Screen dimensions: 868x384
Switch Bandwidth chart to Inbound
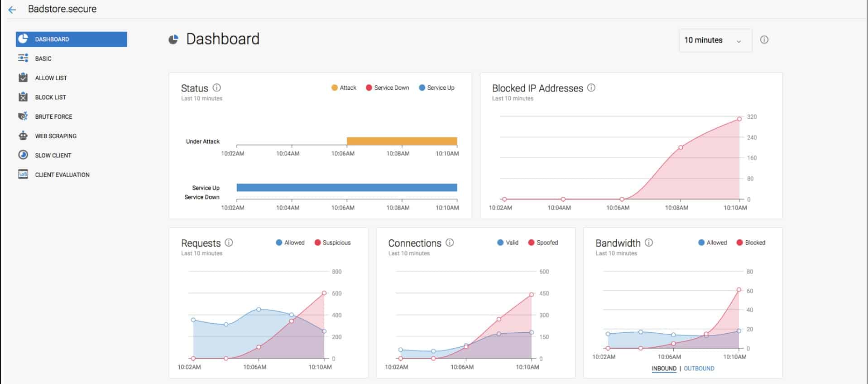point(664,369)
